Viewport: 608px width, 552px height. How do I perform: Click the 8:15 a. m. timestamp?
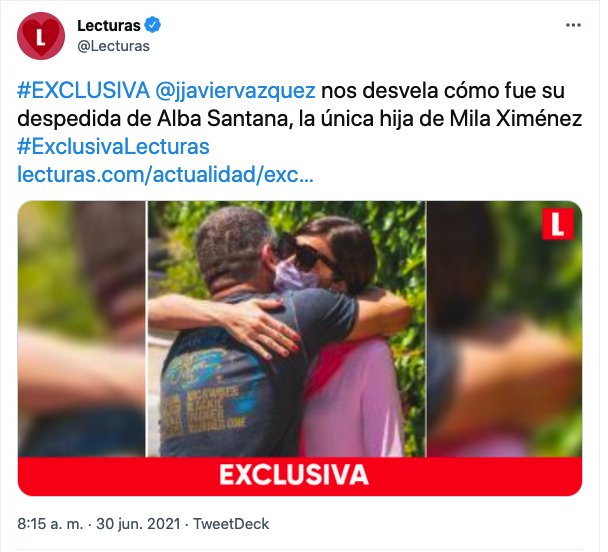pos(50,524)
